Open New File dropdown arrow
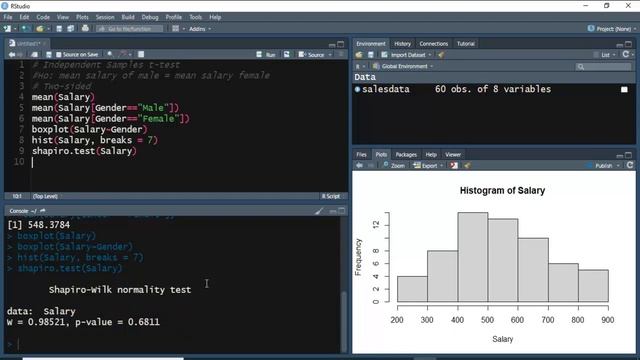The width and height of the screenshot is (640, 360). (x=15, y=29)
